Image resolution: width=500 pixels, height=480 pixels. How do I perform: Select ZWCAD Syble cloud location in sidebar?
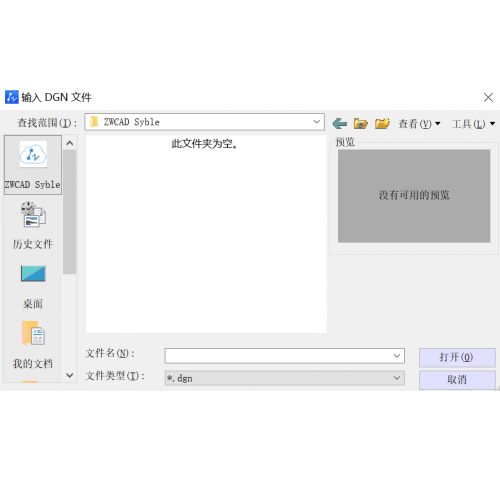(x=33, y=165)
